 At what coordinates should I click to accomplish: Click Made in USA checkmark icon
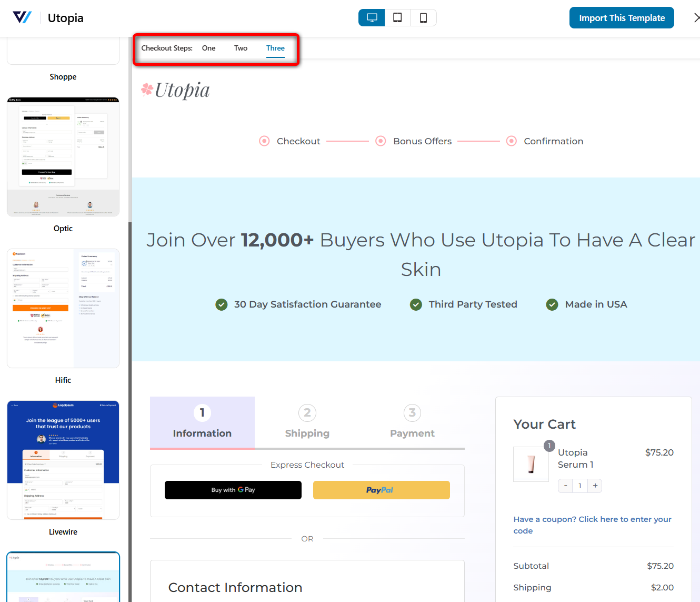pyautogui.click(x=552, y=304)
